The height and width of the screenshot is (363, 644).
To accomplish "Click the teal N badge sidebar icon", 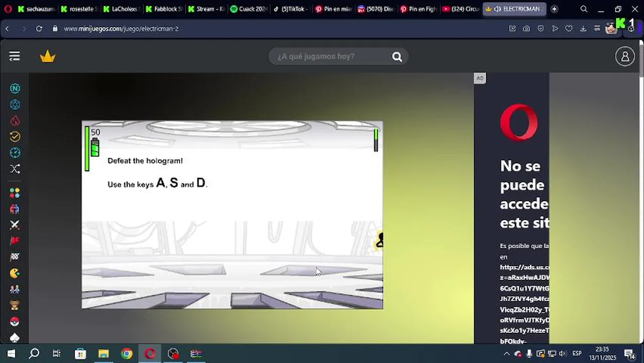I will click(15, 88).
